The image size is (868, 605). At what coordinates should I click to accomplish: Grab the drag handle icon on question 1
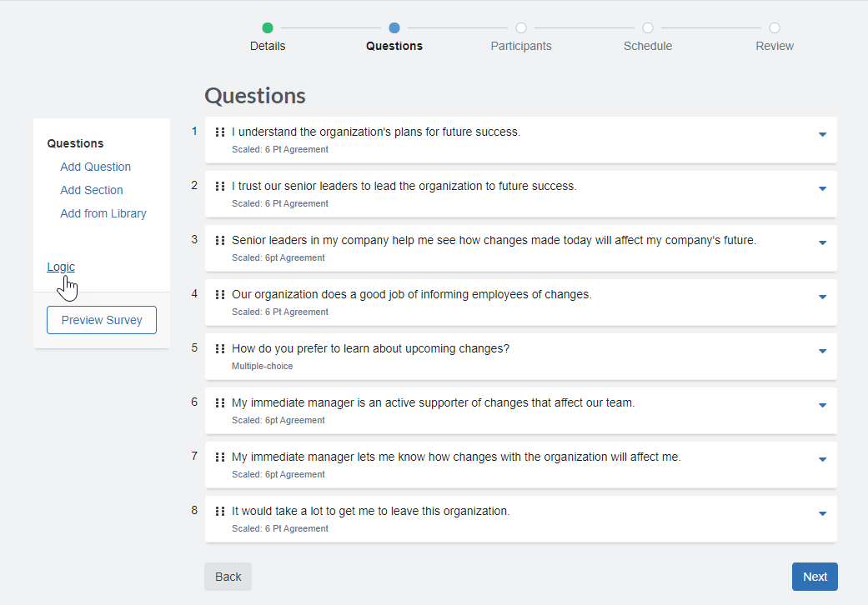point(219,132)
